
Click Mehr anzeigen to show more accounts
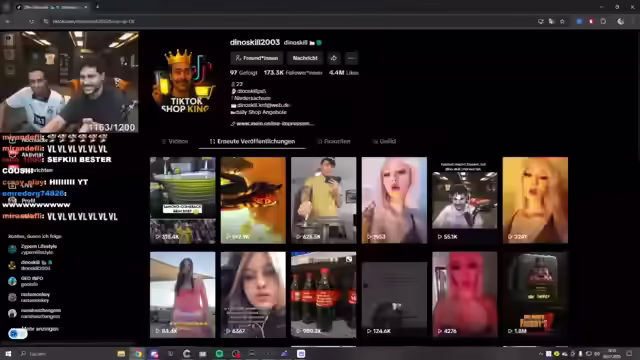pos(40,329)
